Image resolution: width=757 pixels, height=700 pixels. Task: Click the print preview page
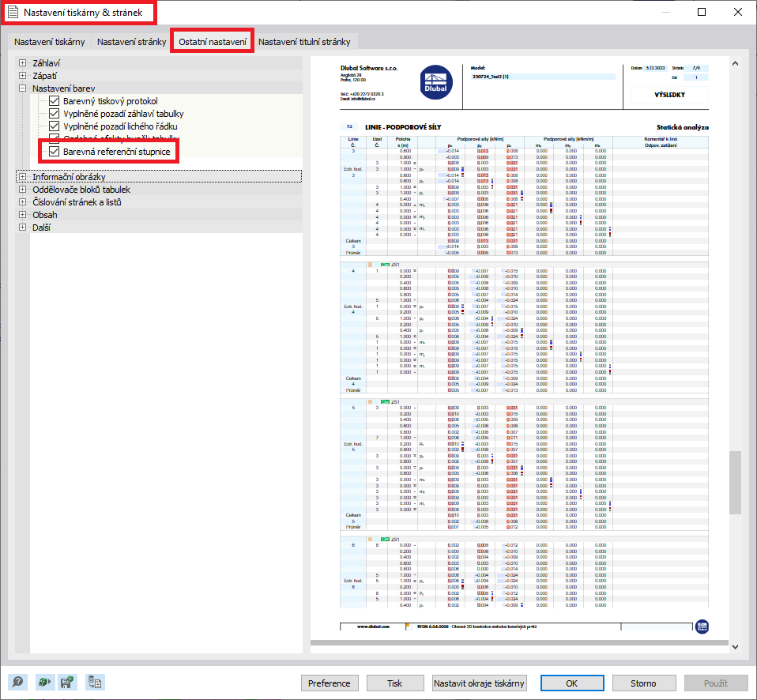click(x=519, y=348)
